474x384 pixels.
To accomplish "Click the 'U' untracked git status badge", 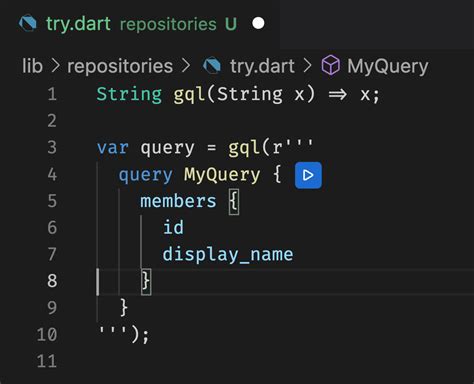I will coord(231,24).
